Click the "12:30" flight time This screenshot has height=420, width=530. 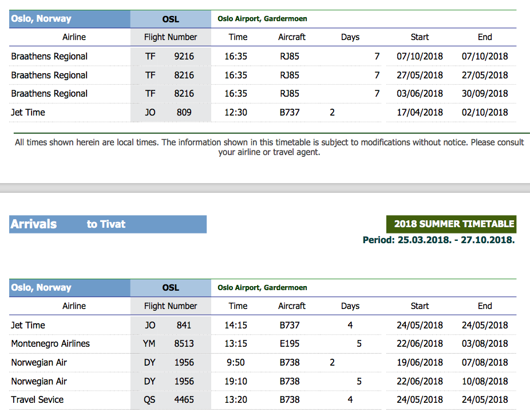[236, 112]
